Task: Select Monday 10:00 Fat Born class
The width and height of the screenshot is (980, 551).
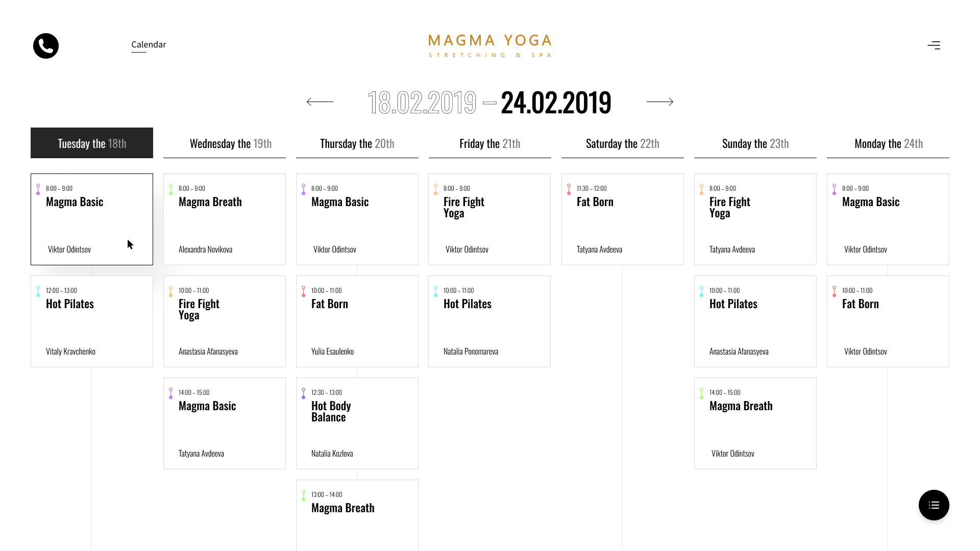Action: [888, 321]
